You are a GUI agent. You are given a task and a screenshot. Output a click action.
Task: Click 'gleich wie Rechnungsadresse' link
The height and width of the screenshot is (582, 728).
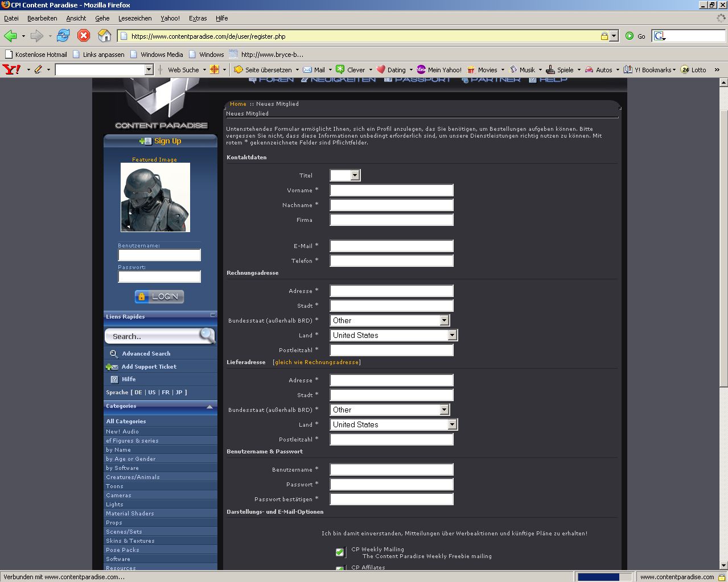click(x=316, y=362)
